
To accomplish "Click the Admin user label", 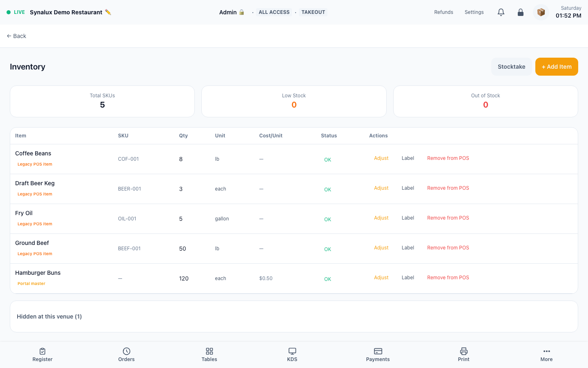I will click(x=232, y=12).
